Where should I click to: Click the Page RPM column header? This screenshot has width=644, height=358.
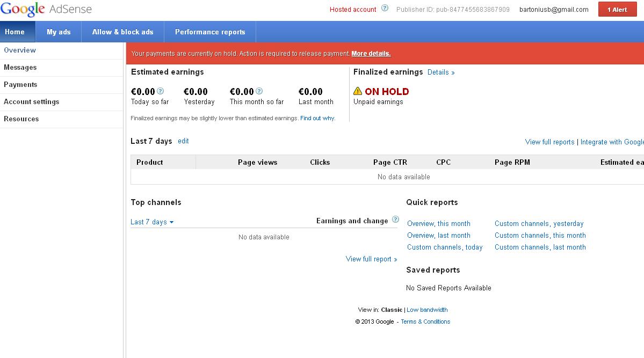pyautogui.click(x=512, y=162)
